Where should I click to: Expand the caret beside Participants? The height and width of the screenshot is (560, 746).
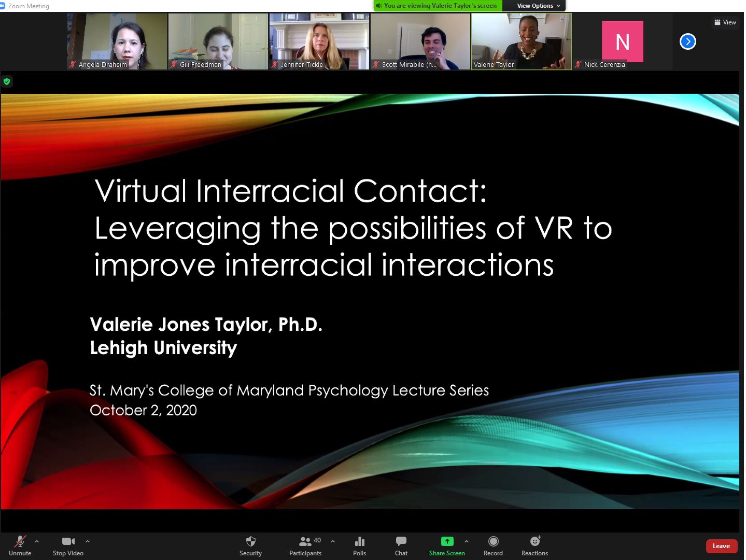click(x=333, y=541)
